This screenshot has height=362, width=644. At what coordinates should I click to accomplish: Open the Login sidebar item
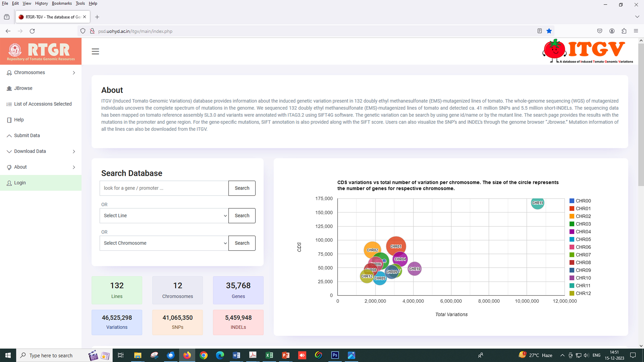point(41,183)
